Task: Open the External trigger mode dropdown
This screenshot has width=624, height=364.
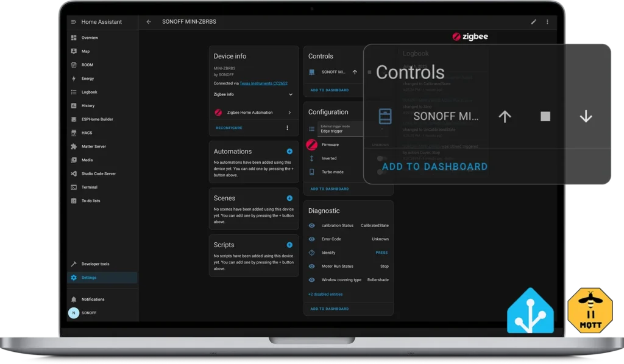Action: click(341, 129)
